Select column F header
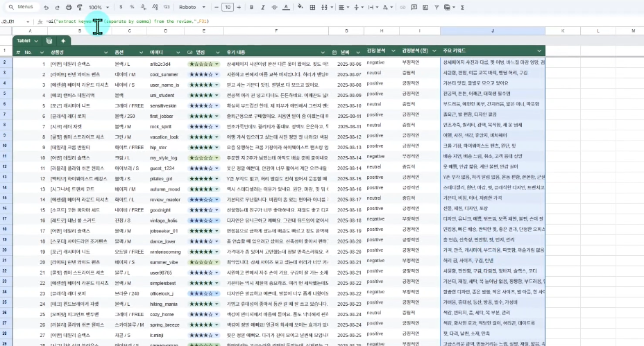Screen dimensions: 644x346 pyautogui.click(x=276, y=31)
